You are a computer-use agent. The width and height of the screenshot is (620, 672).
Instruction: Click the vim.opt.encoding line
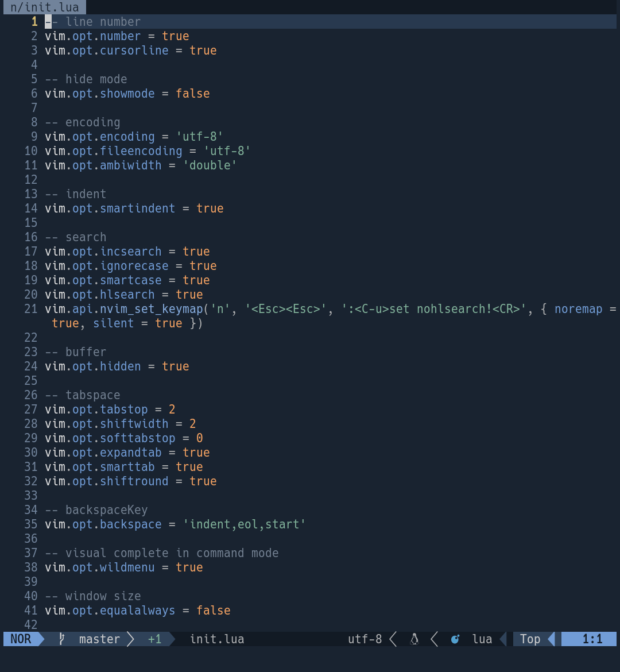pyautogui.click(x=134, y=137)
